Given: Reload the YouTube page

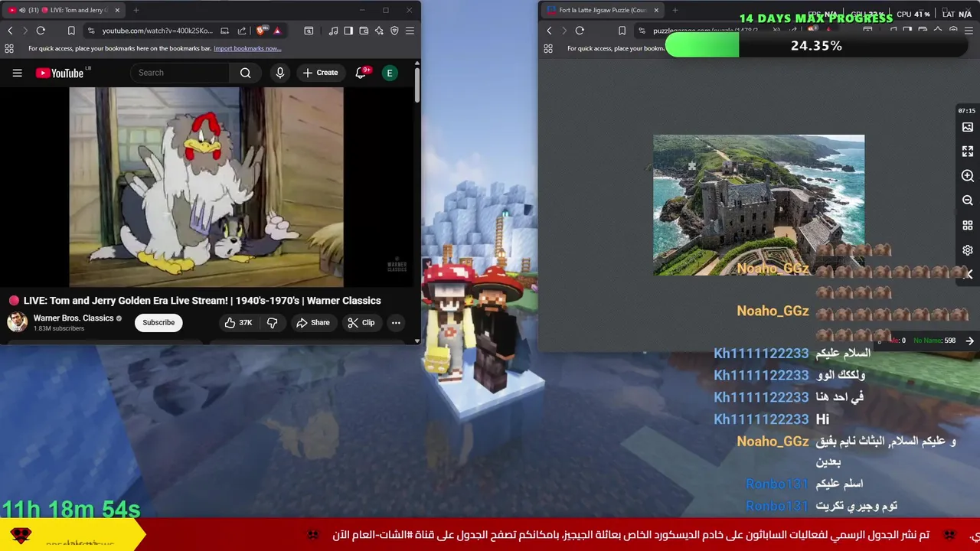Looking at the screenshot, I should (41, 31).
